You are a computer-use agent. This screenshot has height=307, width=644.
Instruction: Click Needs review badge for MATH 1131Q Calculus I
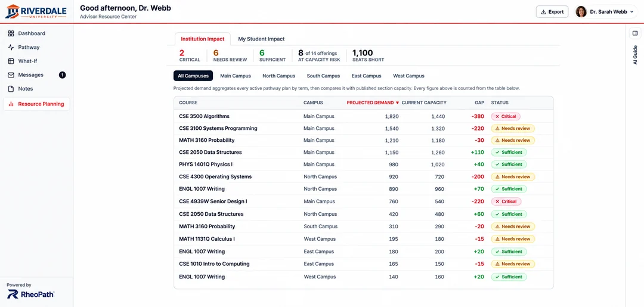point(513,239)
